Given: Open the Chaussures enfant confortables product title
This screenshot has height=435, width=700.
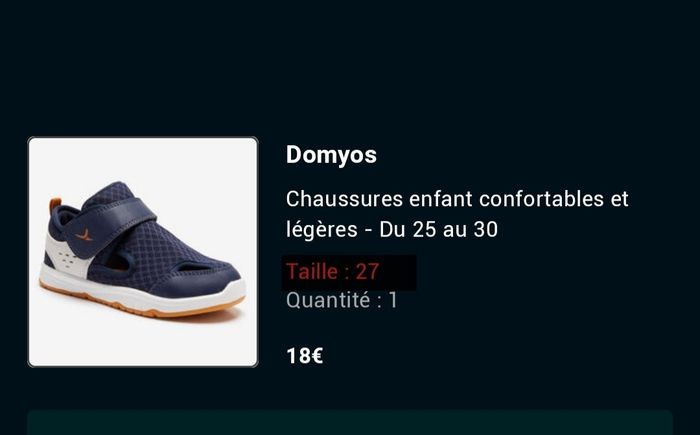Looking at the screenshot, I should pos(457,214).
